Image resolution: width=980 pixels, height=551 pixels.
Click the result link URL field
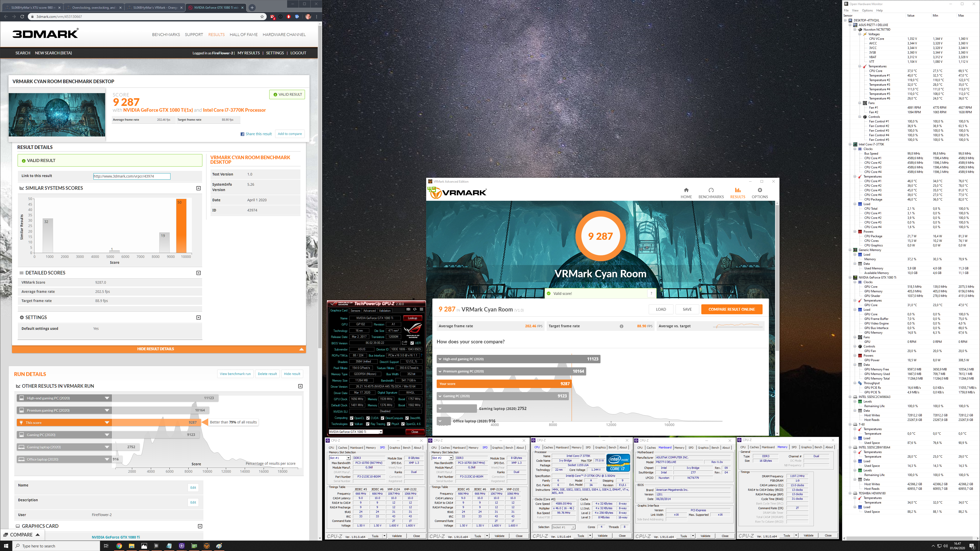tap(132, 176)
